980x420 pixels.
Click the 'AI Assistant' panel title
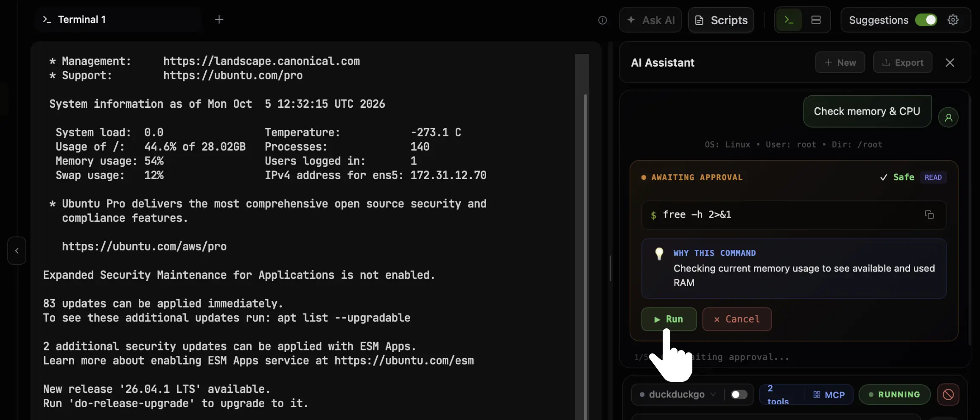(x=663, y=62)
